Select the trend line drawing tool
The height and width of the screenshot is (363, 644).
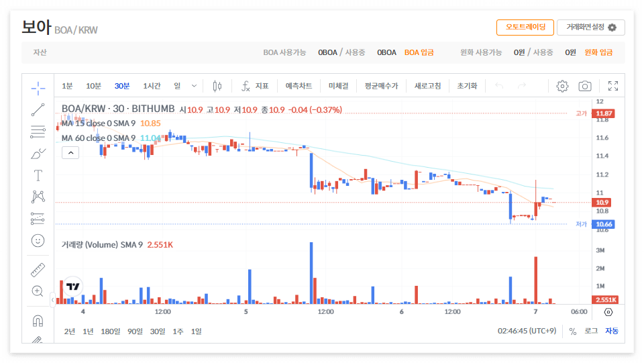(38, 109)
